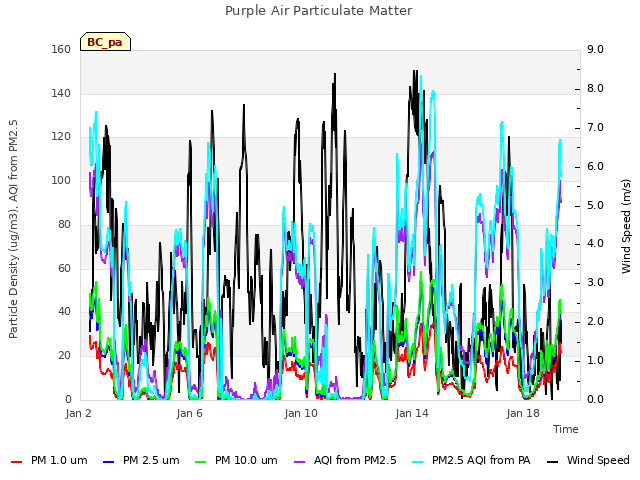The height and width of the screenshot is (480, 640).
Task: Click the 2.0 wind speed tick label
Action: tap(595, 322)
